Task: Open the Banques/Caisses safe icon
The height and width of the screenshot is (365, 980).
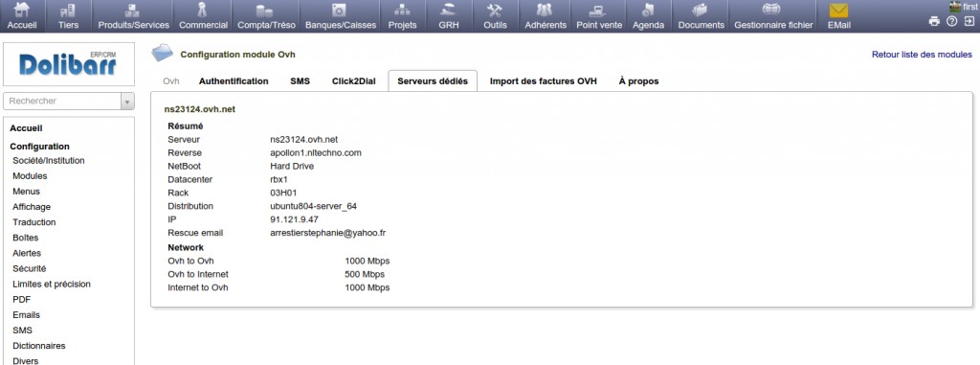Action: coord(340,11)
